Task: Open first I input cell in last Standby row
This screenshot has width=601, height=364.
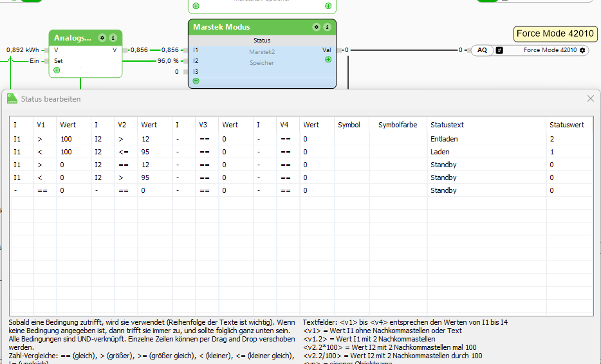Action: (21, 190)
